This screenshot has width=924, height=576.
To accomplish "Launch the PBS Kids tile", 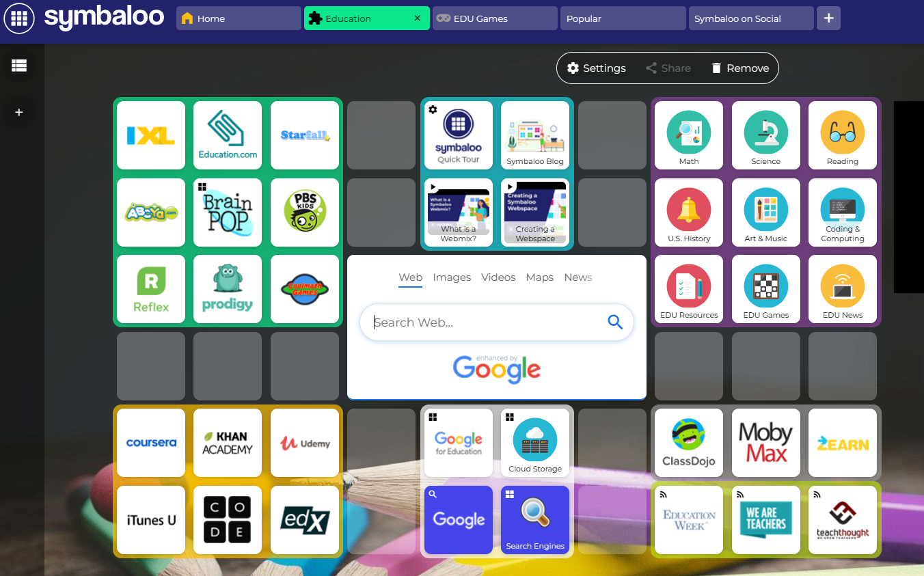I will point(305,212).
